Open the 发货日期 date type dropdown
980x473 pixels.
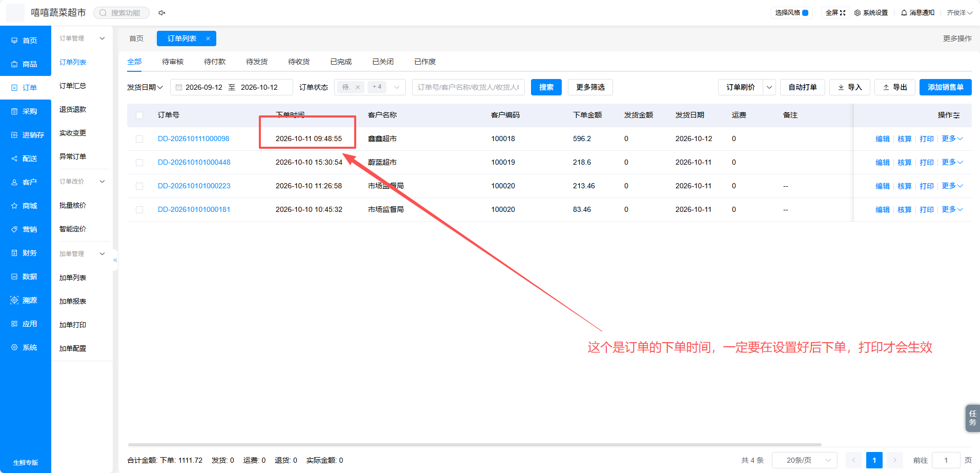tap(145, 87)
